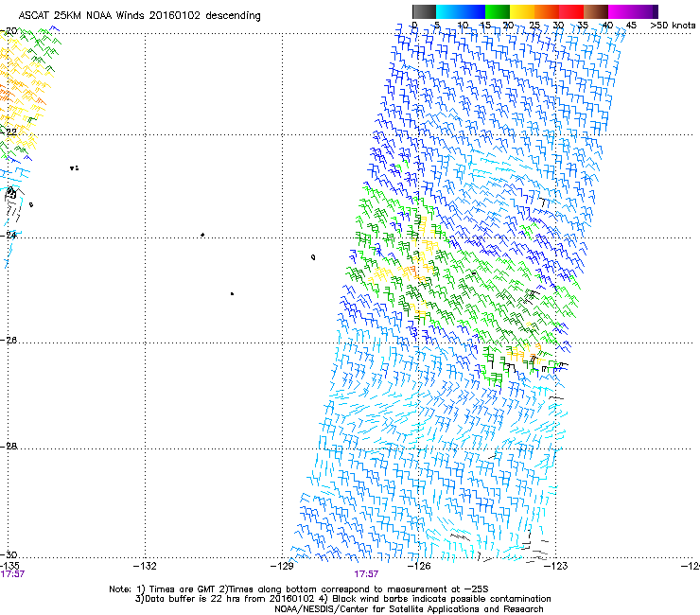Viewport: 700px width, 615px height.
Task: Click the '-30' latitude axis label
Action: point(9,554)
